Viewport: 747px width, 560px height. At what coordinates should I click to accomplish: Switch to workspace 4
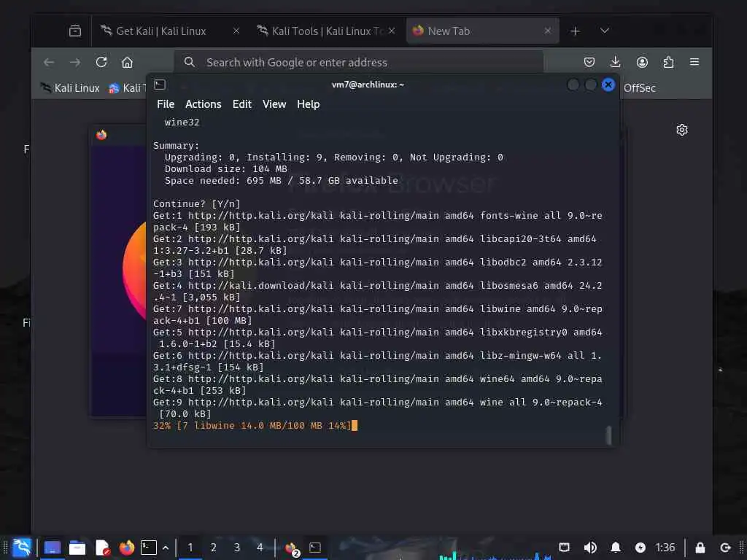click(x=260, y=548)
